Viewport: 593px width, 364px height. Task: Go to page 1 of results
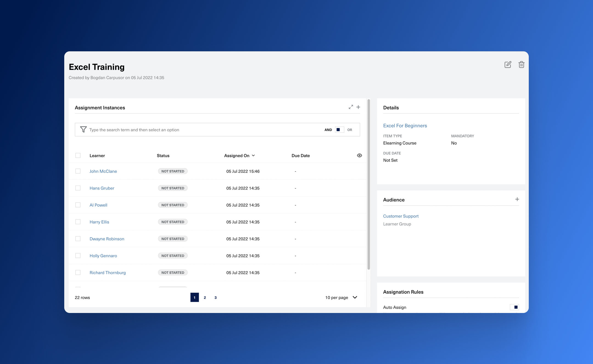tap(195, 298)
